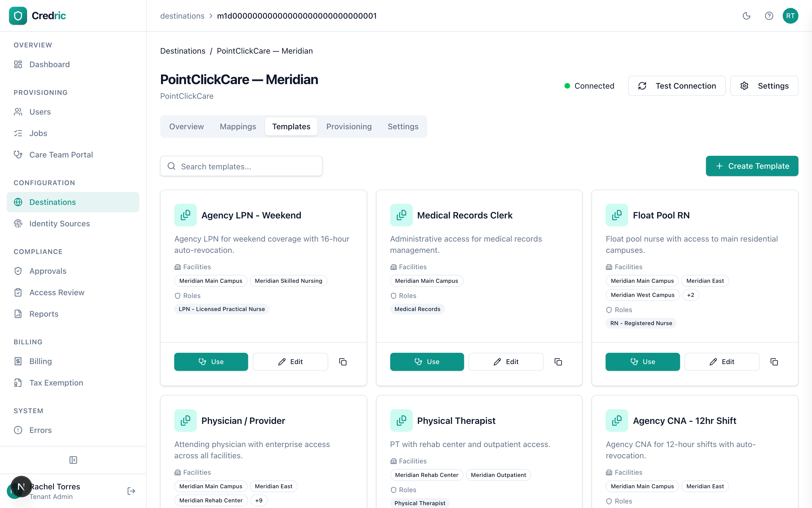The width and height of the screenshot is (812, 508).
Task: Duplicate Medical Records Clerk template icon
Action: click(x=558, y=362)
